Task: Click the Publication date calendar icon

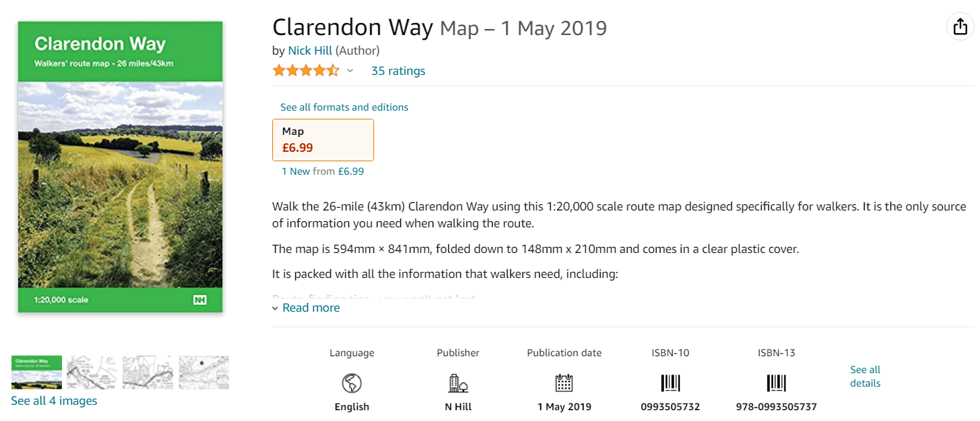Action: 564,383
